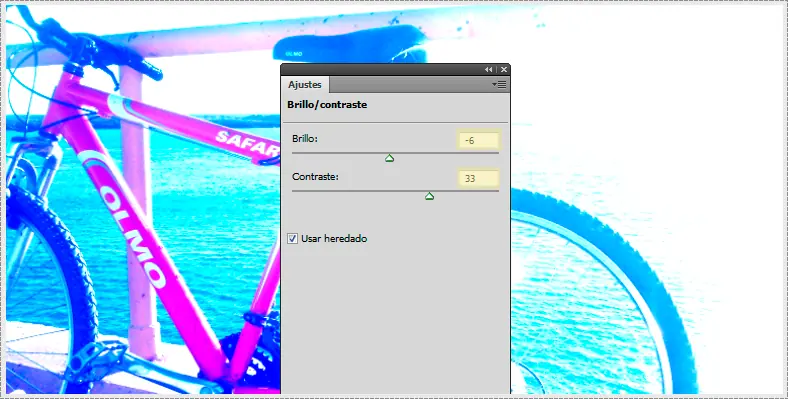Click the Usar heredado label text
Screen dimensions: 788x399
[x=334, y=239]
